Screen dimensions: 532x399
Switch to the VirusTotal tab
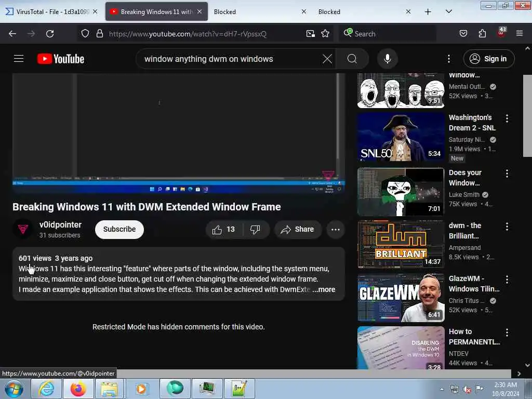click(52, 11)
